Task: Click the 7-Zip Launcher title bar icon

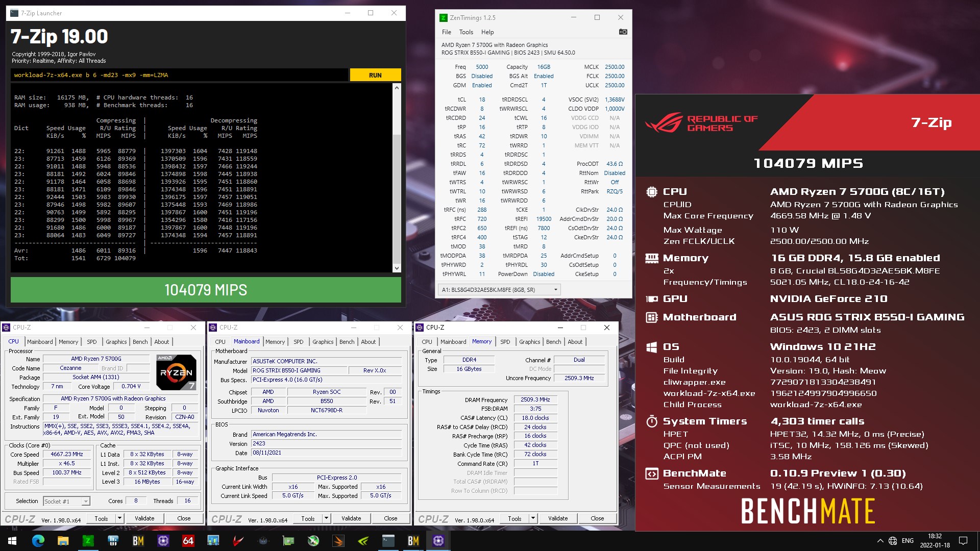Action: click(14, 13)
